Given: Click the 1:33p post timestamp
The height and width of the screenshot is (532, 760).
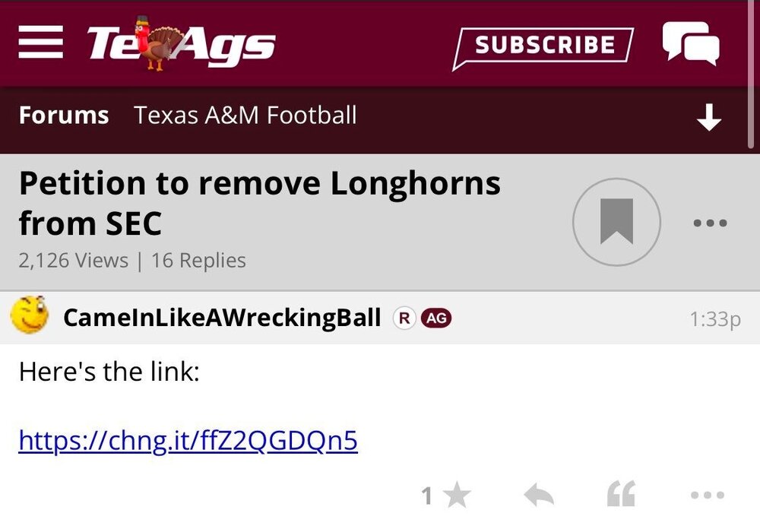Looking at the screenshot, I should [x=714, y=319].
